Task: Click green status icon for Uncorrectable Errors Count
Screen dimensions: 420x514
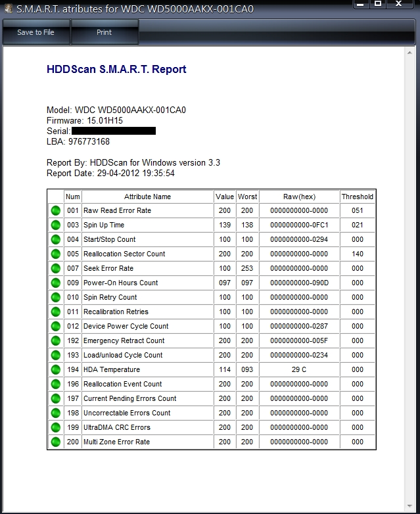Action: tap(56, 413)
